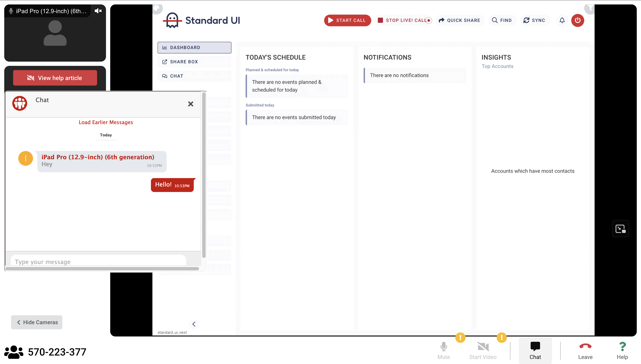Click the red power button icon
Screen dimensions: 641x364
[x=577, y=20]
